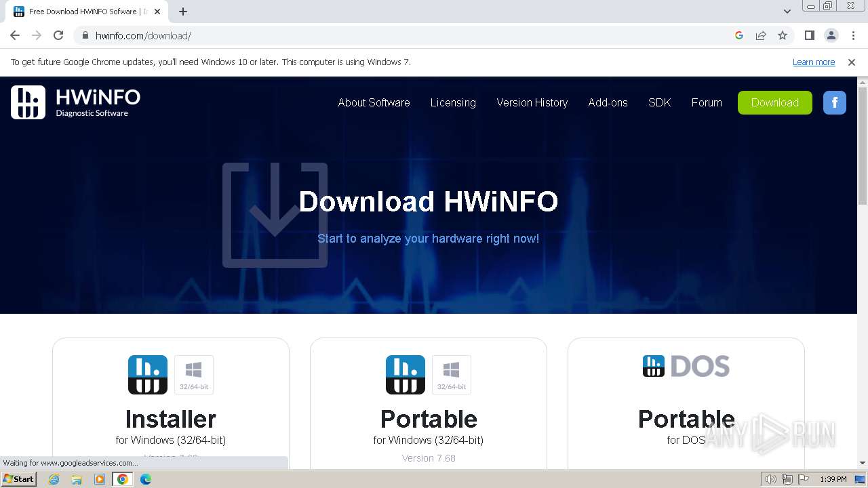Open Windows Explorer folder in taskbar

(x=77, y=479)
